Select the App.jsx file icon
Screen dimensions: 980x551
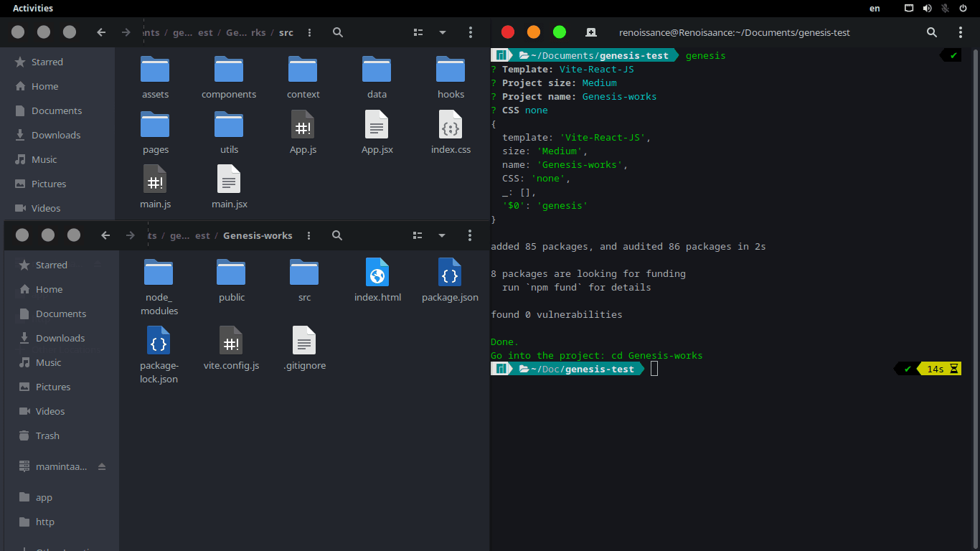[x=377, y=125]
